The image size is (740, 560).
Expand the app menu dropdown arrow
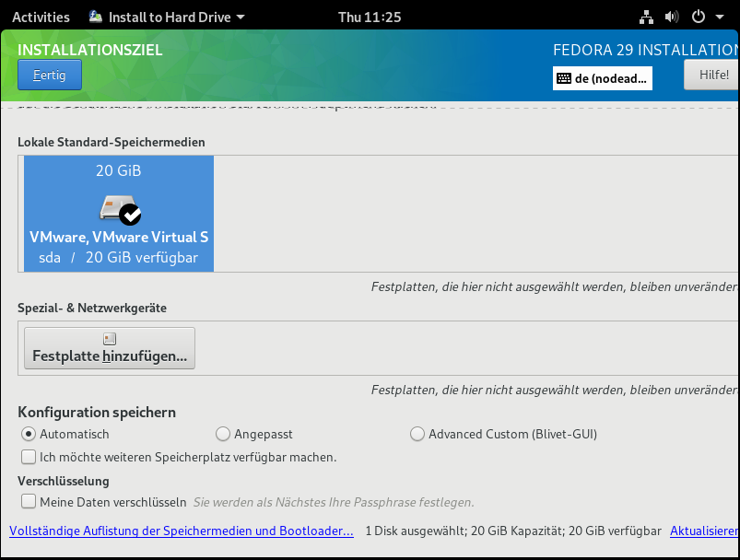(x=241, y=17)
